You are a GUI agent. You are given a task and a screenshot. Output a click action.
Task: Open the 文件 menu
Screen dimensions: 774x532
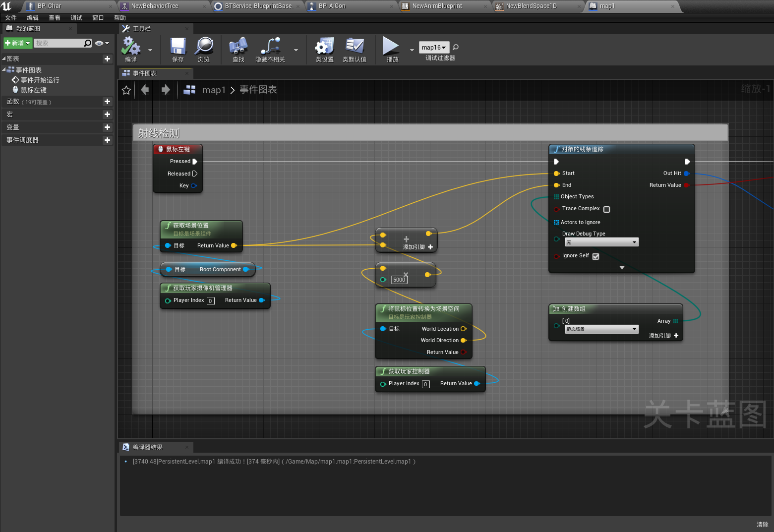coord(11,18)
